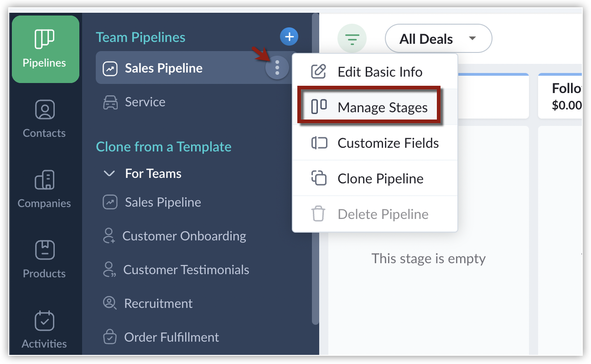
Task: Go to Contacts in left sidebar
Action: tap(45, 120)
